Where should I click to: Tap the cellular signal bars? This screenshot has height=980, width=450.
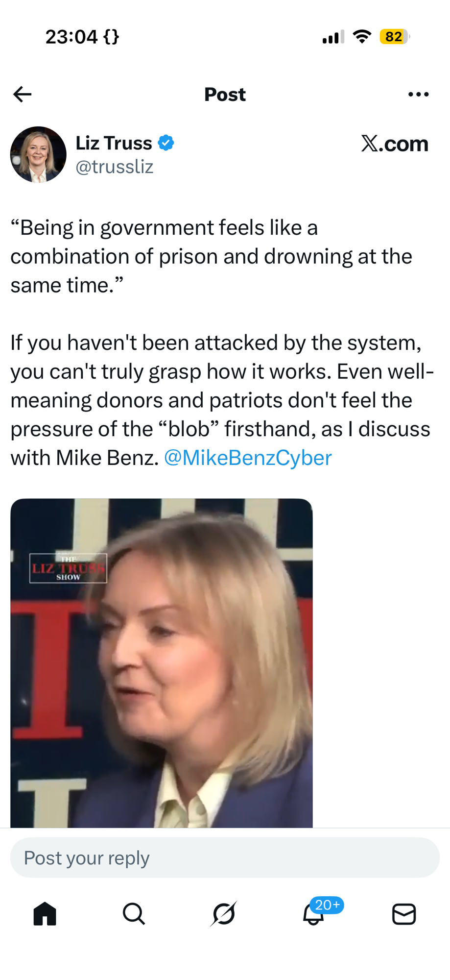click(x=333, y=37)
